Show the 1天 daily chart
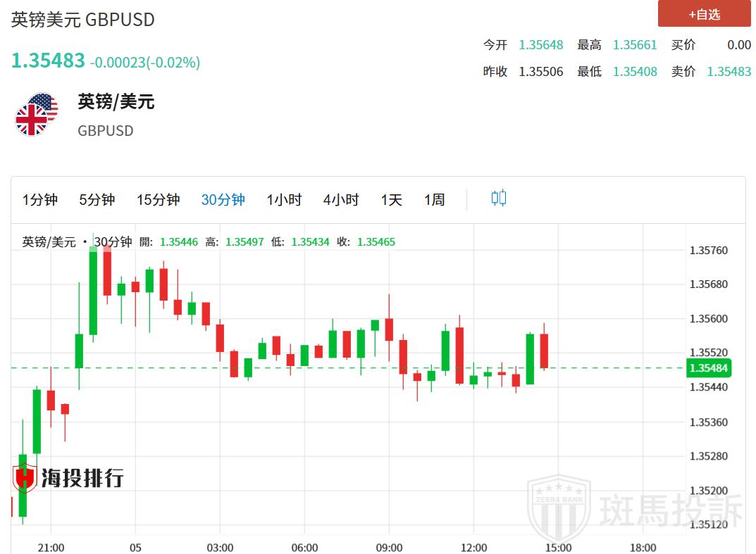Screen dimensions: 756x554 [x=391, y=200]
